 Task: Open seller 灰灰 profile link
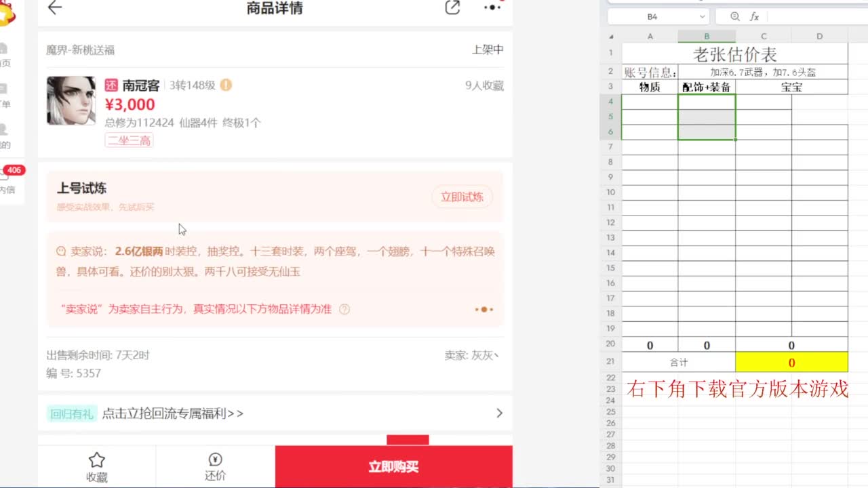click(x=472, y=355)
